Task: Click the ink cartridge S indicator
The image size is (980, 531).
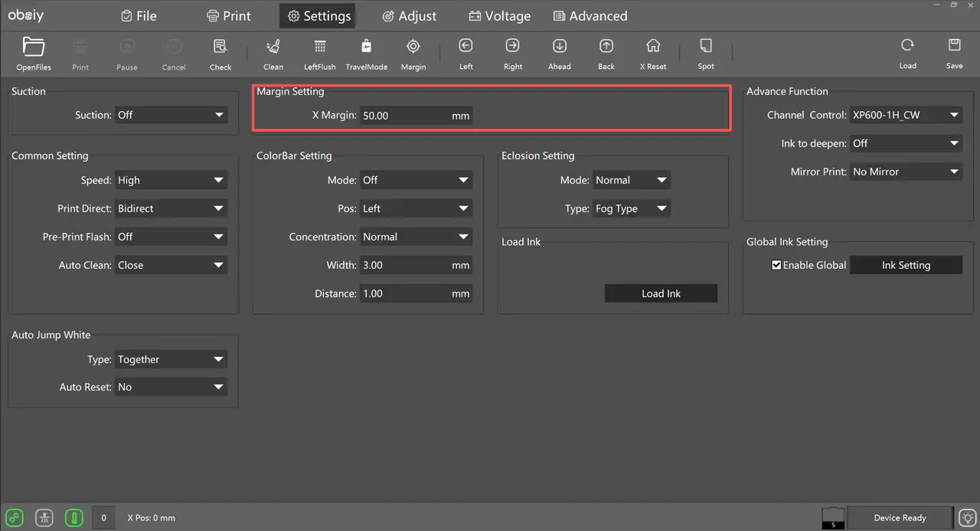Action: pos(833,518)
